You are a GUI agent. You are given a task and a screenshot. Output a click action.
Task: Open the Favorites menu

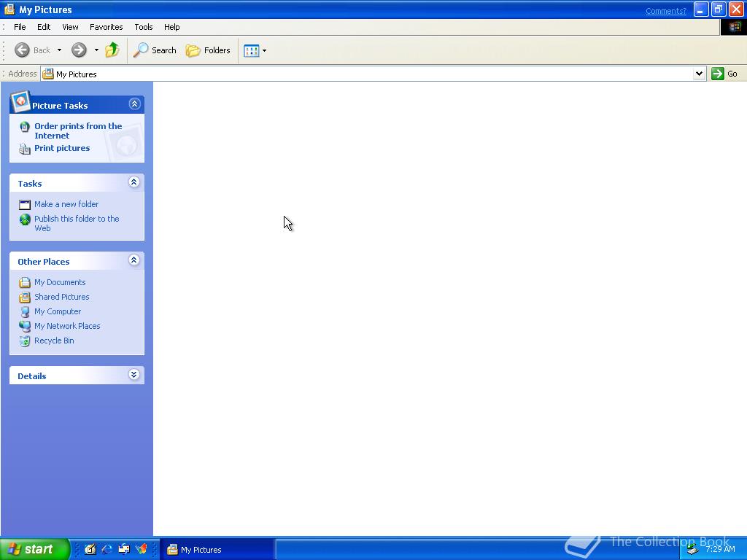pos(107,27)
